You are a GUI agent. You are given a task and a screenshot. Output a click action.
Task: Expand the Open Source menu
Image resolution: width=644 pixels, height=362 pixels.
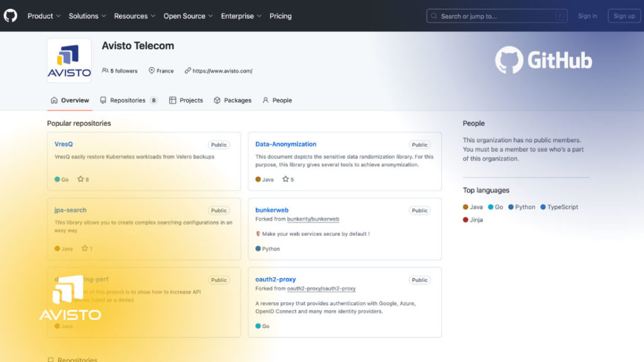pos(188,16)
